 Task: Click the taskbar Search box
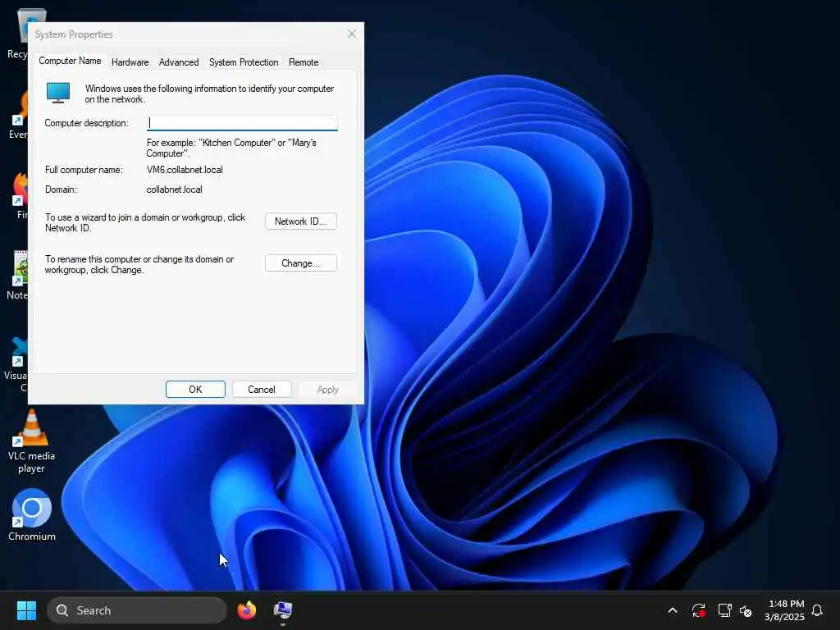click(137, 610)
